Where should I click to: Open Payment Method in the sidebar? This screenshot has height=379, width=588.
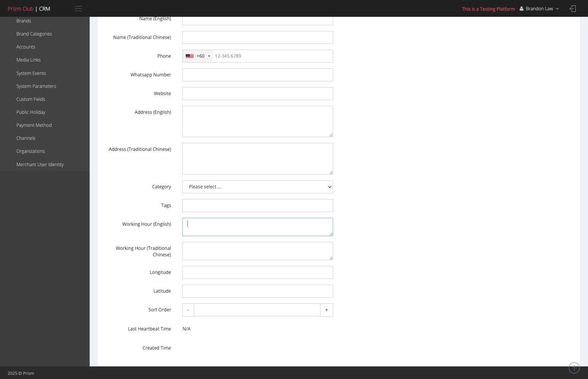coord(34,125)
